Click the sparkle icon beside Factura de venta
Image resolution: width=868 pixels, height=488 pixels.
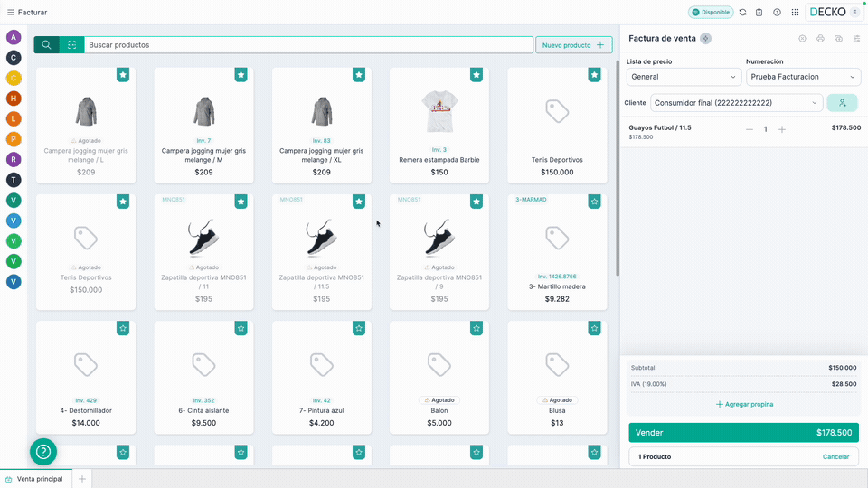click(x=705, y=39)
